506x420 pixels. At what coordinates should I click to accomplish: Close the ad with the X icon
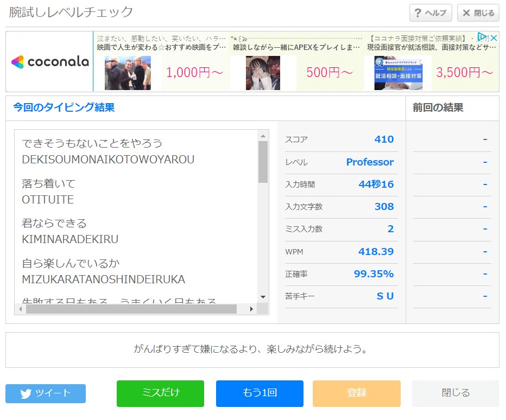click(x=494, y=38)
